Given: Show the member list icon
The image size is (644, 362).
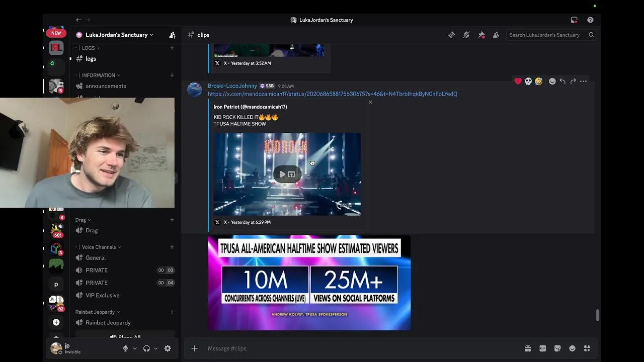Looking at the screenshot, I should (496, 35).
